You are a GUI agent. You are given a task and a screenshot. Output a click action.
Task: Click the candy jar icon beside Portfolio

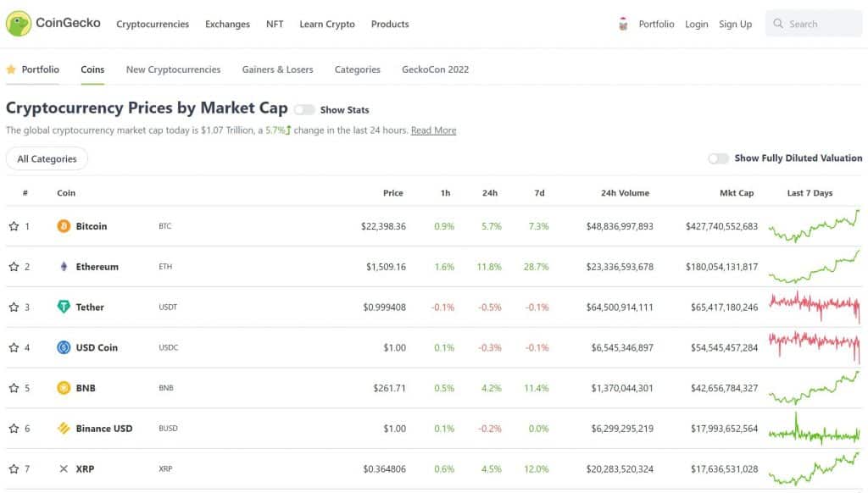click(x=623, y=24)
